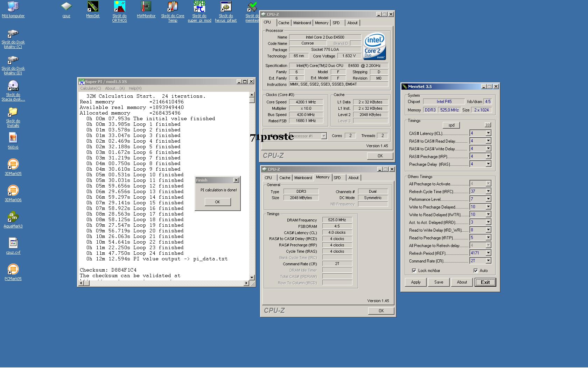Viewport: 588px width, 368px height.
Task: Open the DVD drive shortcut icon
Action: [13, 91]
